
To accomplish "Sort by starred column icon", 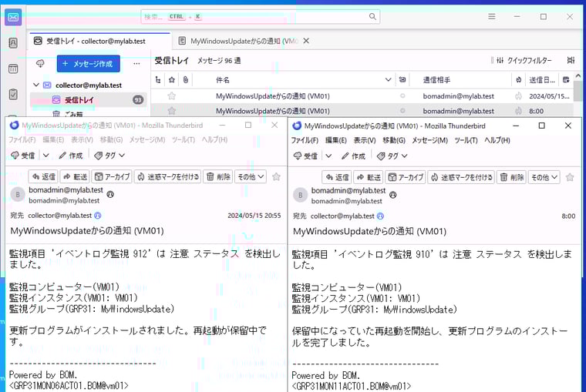I will pyautogui.click(x=172, y=79).
